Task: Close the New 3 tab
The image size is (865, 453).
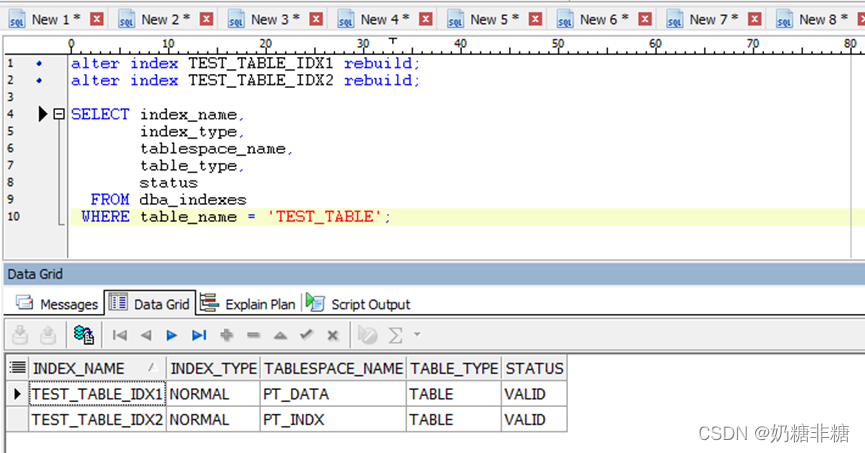Action: pyautogui.click(x=316, y=19)
